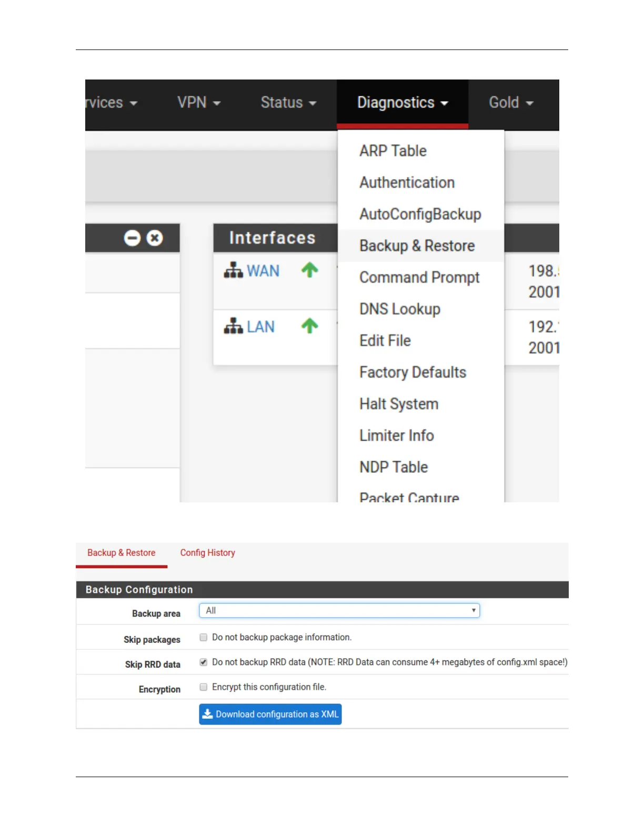Click the green up arrow beside WAN
This screenshot has height=834, width=644.
click(x=310, y=270)
